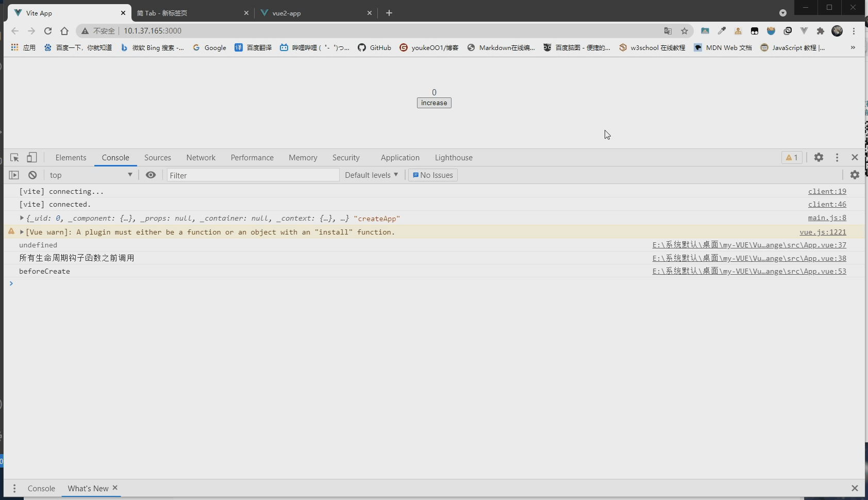868x500 pixels.
Task: Click the inspect element picker icon
Action: pyautogui.click(x=14, y=158)
